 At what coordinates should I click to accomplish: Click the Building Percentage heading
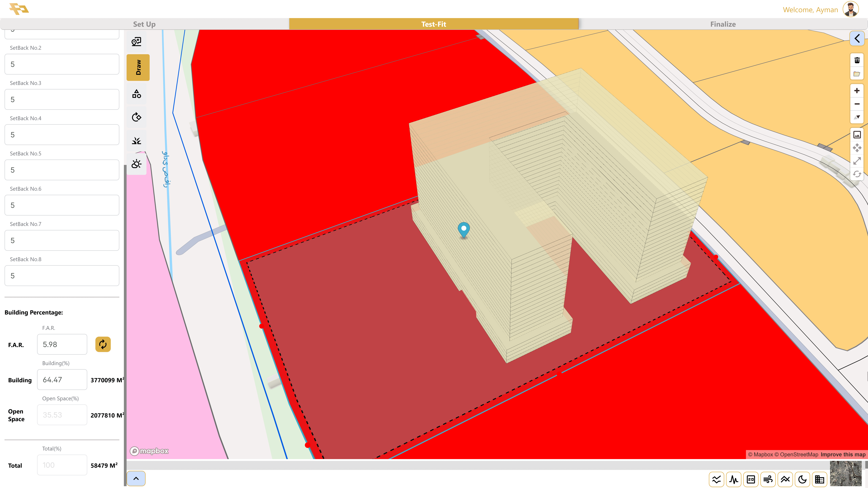(34, 313)
